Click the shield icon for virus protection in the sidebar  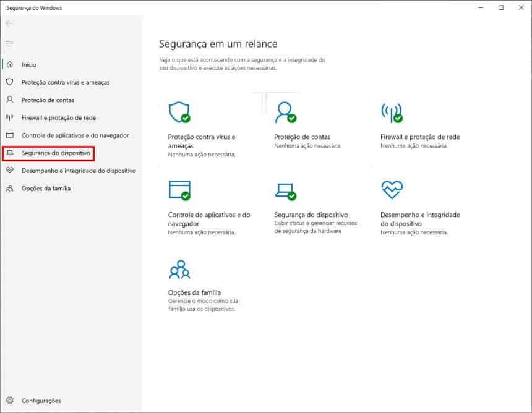coord(10,82)
